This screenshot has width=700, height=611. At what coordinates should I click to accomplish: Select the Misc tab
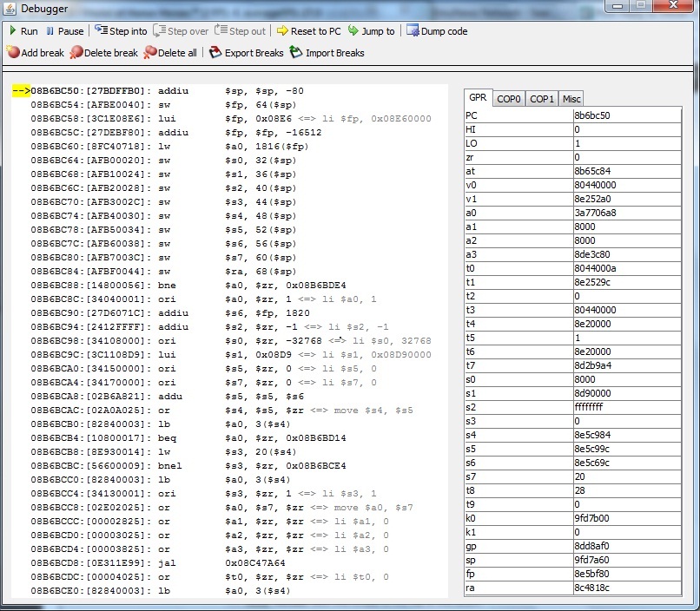(x=571, y=99)
